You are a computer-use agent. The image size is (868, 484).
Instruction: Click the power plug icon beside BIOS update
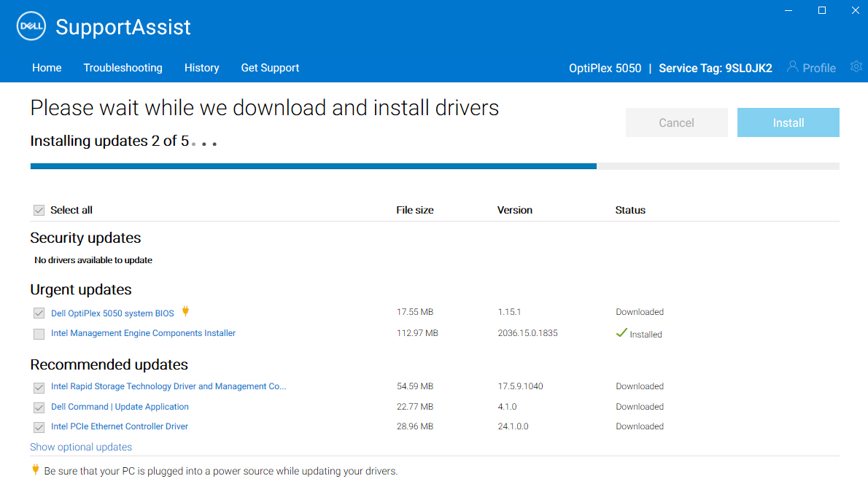pyautogui.click(x=185, y=311)
